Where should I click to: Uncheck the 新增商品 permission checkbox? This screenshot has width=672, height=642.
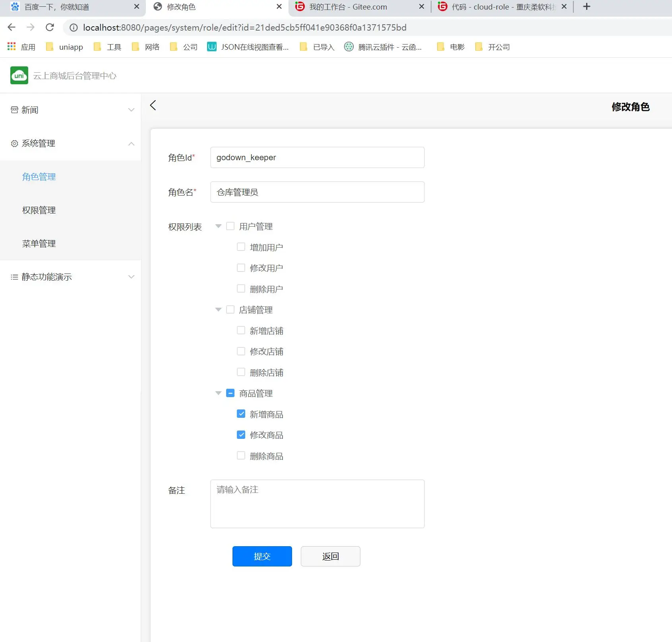(241, 414)
